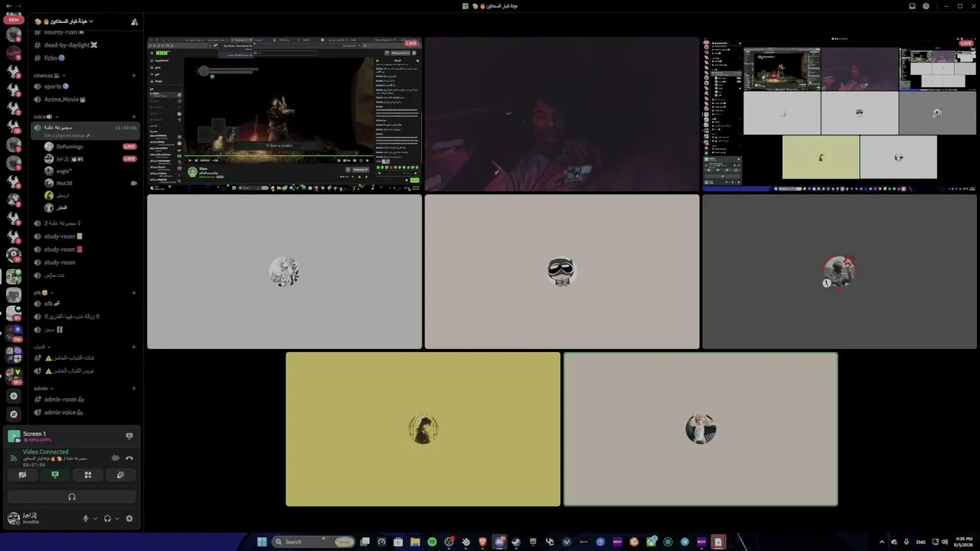Open Spotify from the taskbar
Screen dimensions: 980x551
pyautogui.click(x=432, y=542)
